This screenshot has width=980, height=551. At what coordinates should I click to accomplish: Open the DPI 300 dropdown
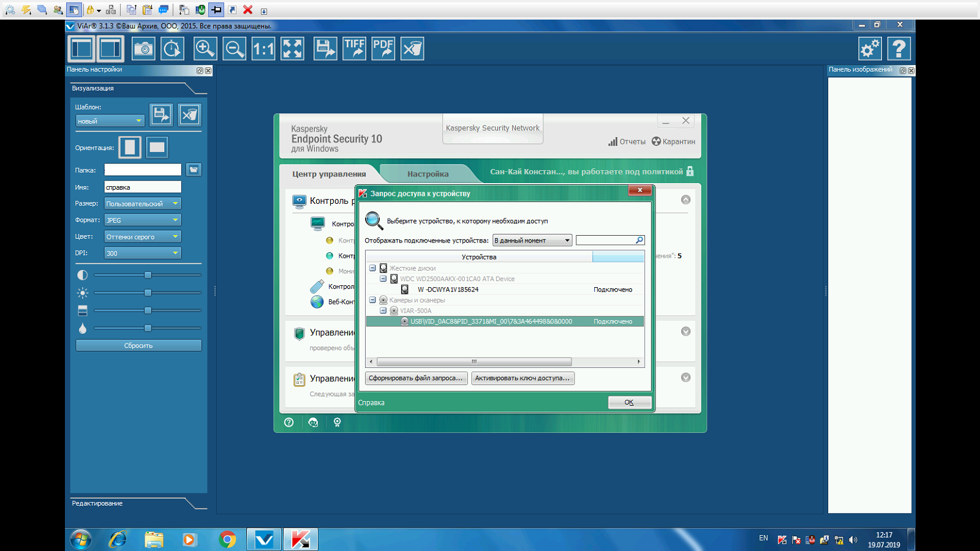tap(143, 253)
